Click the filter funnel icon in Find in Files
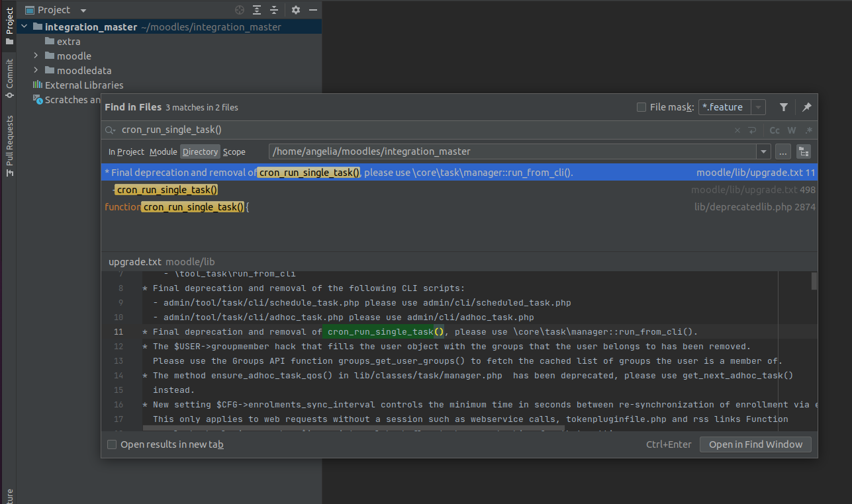Viewport: 852px width, 504px height. pos(784,107)
